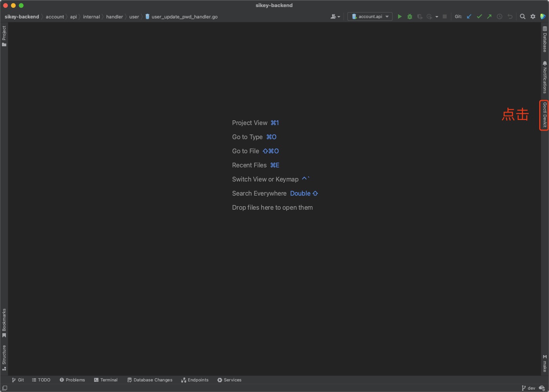Open the Terminal tool window
Viewport: 549px width, 392px height.
pyautogui.click(x=106, y=380)
